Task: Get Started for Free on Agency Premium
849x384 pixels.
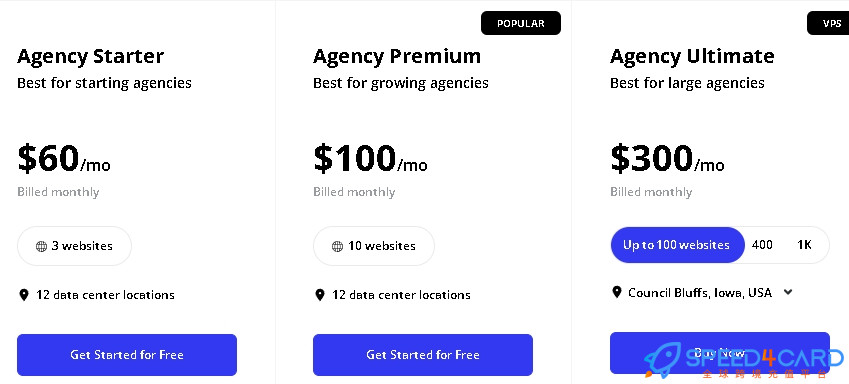Action: tap(423, 355)
